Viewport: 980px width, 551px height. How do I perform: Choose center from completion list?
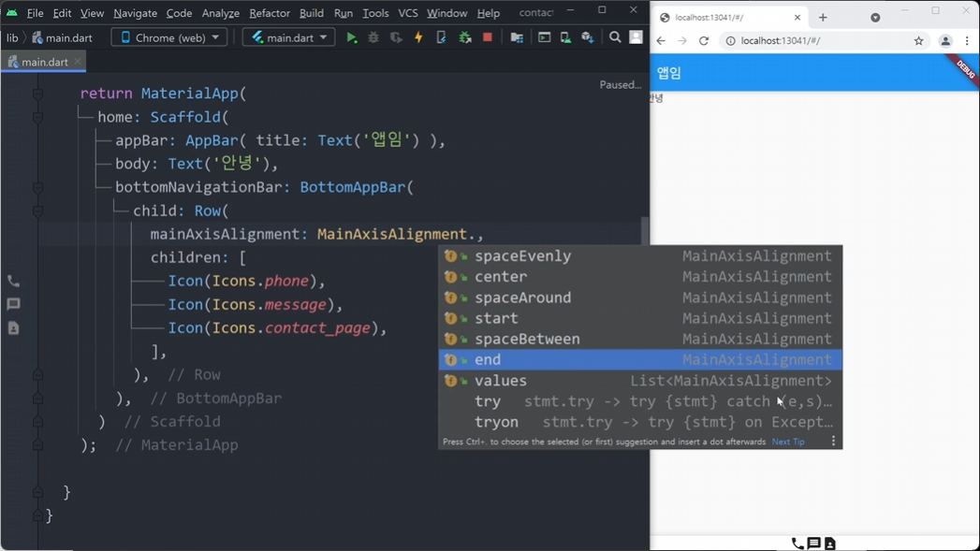pyautogui.click(x=640, y=277)
